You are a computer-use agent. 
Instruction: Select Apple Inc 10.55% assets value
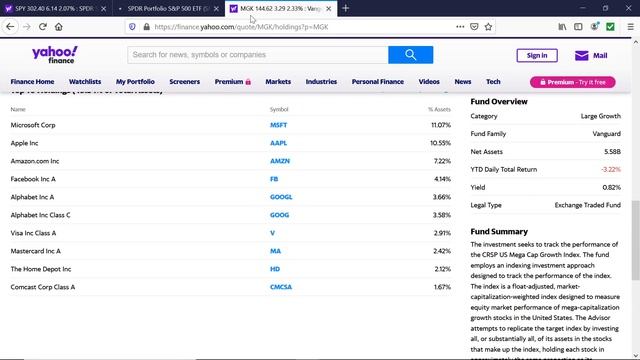pos(440,143)
